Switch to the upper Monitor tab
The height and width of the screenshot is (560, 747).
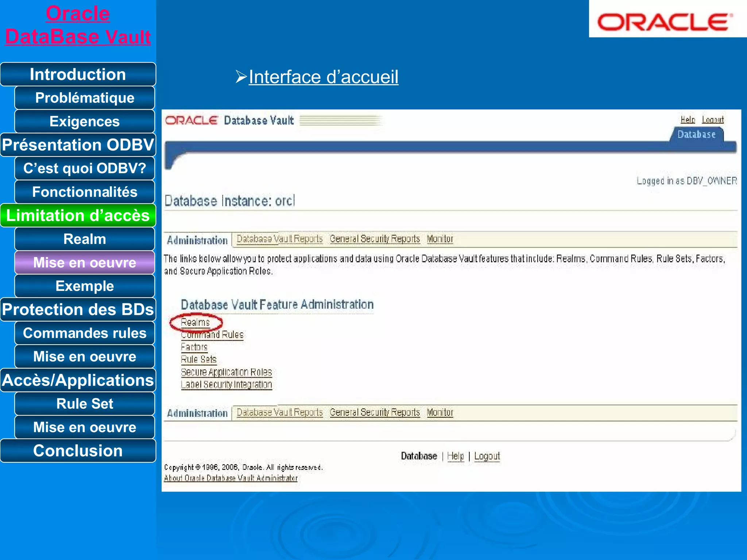pyautogui.click(x=440, y=239)
